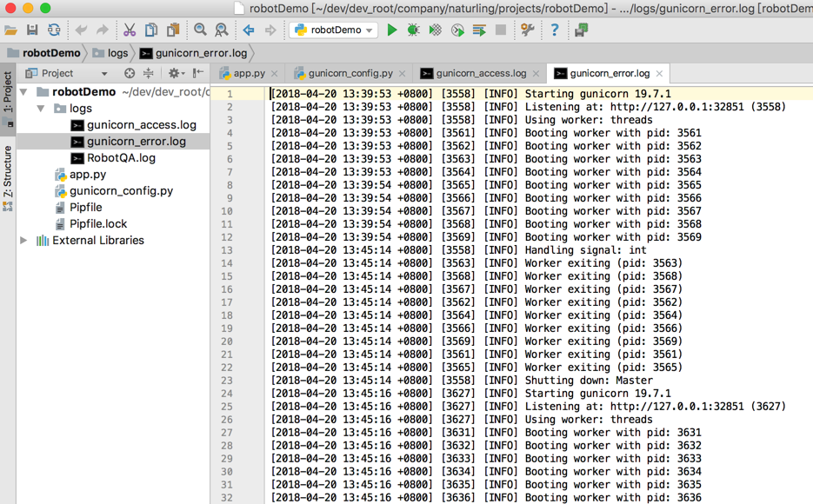Navigate Forward with right arrow
813x504 pixels.
pos(270,30)
